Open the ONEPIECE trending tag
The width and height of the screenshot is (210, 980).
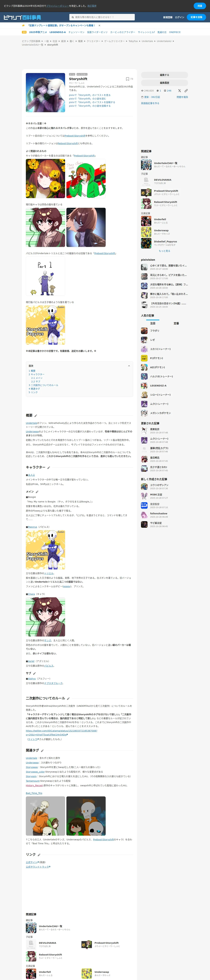coord(175,32)
